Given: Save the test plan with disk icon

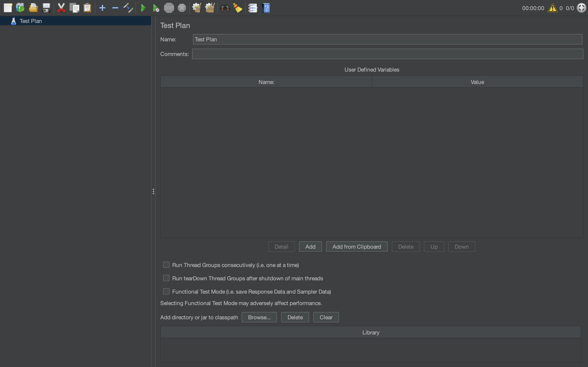Looking at the screenshot, I should 46,8.
